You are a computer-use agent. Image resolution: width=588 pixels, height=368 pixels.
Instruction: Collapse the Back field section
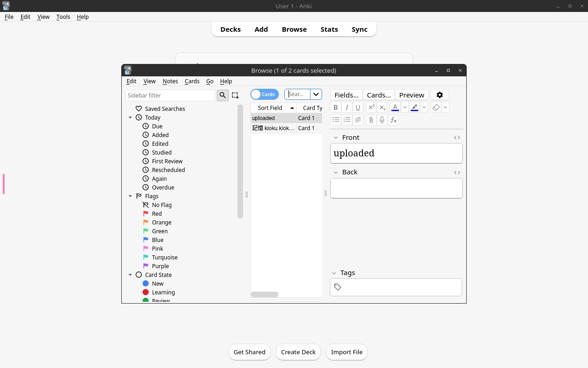[336, 172]
